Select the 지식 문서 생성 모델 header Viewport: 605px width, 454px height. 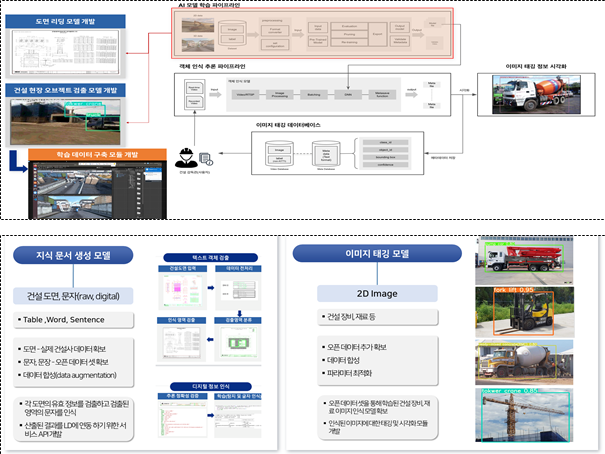(x=74, y=255)
